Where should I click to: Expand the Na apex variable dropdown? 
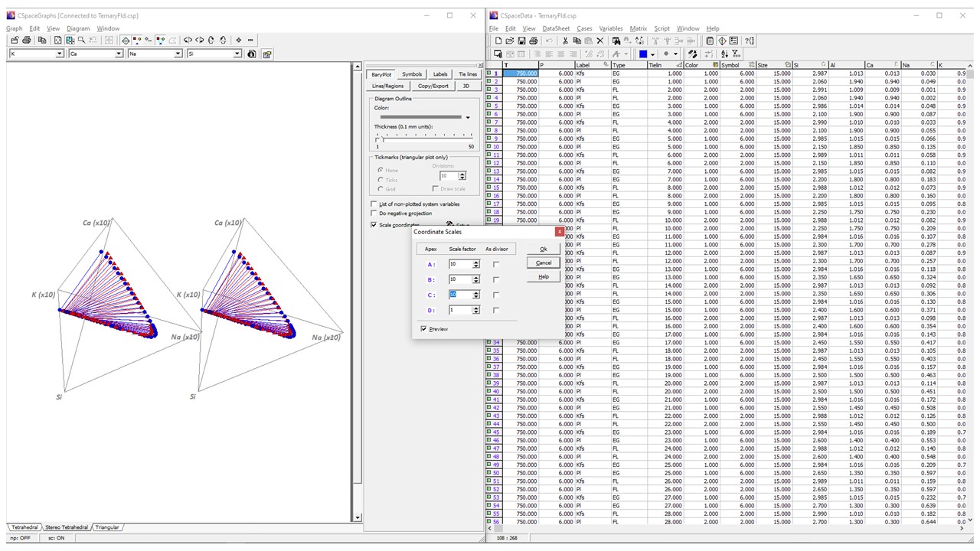pyautogui.click(x=178, y=54)
